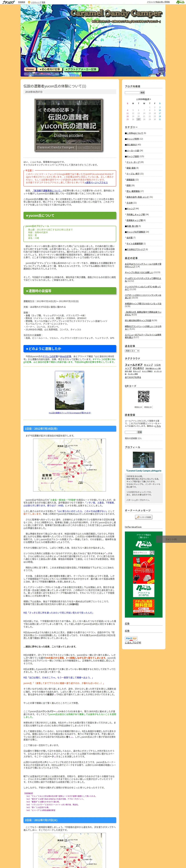
Task: Focus the Naturum 検索文字を入力 search field
Action: click(x=141, y=552)
